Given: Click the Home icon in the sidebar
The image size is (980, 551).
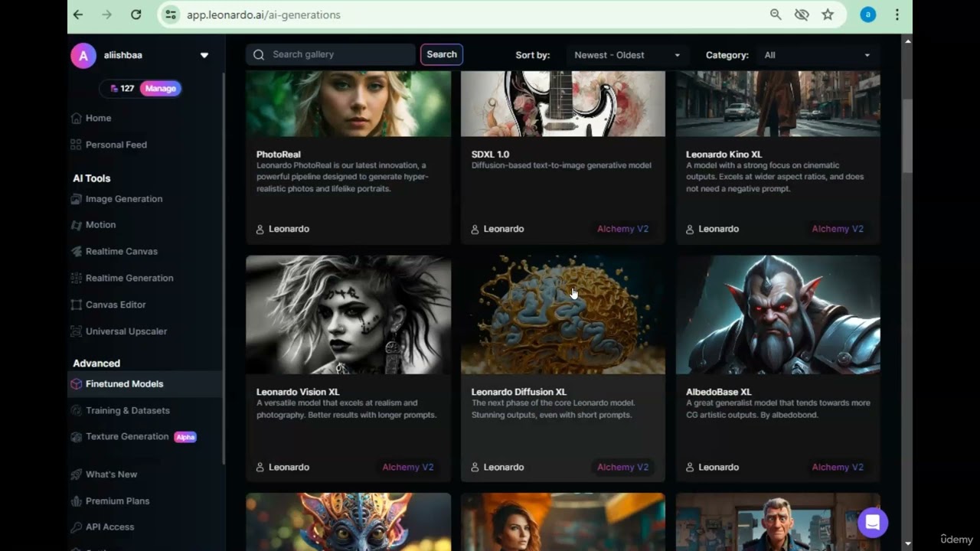Looking at the screenshot, I should click(76, 118).
